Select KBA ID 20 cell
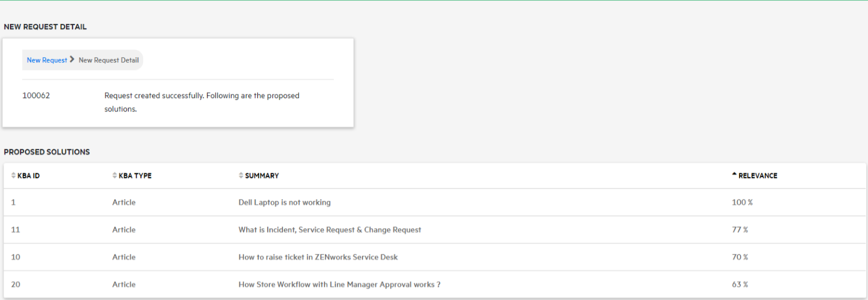The image size is (868, 300). point(16,285)
